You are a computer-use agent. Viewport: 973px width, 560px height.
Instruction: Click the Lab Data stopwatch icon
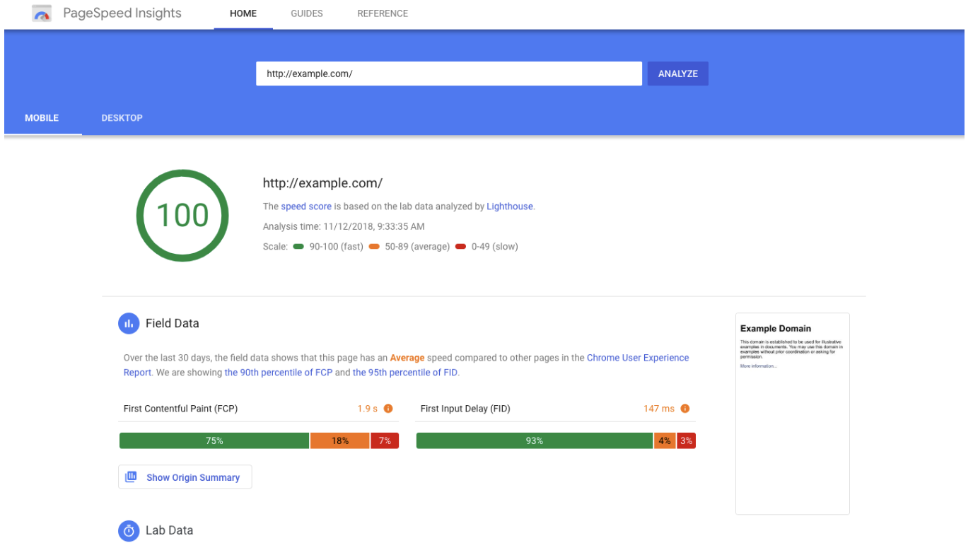coord(129,530)
